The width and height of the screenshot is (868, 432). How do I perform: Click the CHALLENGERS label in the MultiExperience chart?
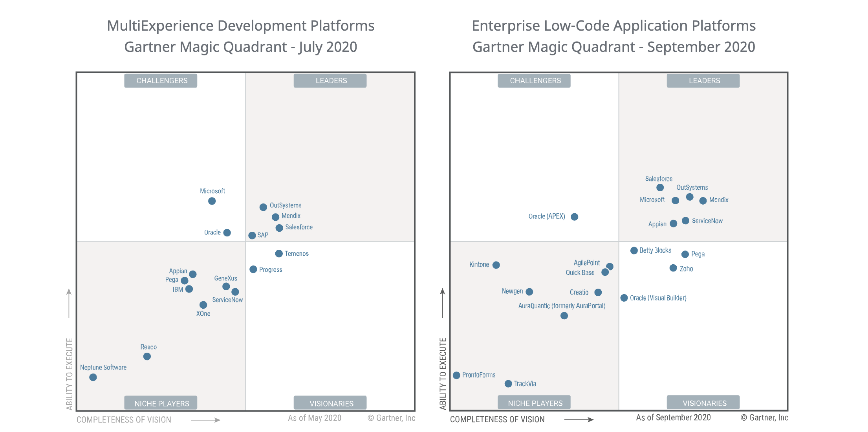click(x=161, y=81)
